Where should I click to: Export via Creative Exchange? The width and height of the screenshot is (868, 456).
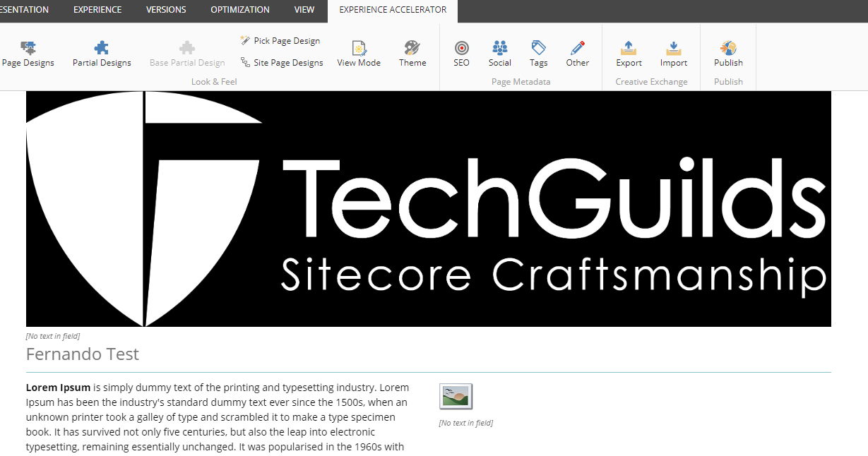629,54
